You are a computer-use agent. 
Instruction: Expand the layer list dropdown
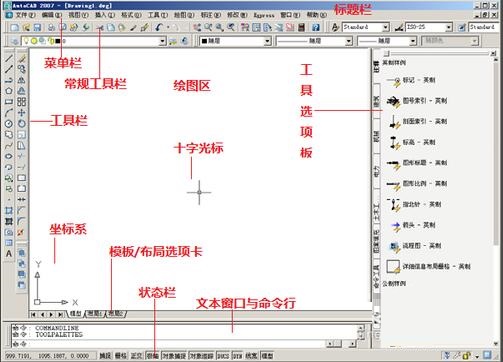(162, 41)
